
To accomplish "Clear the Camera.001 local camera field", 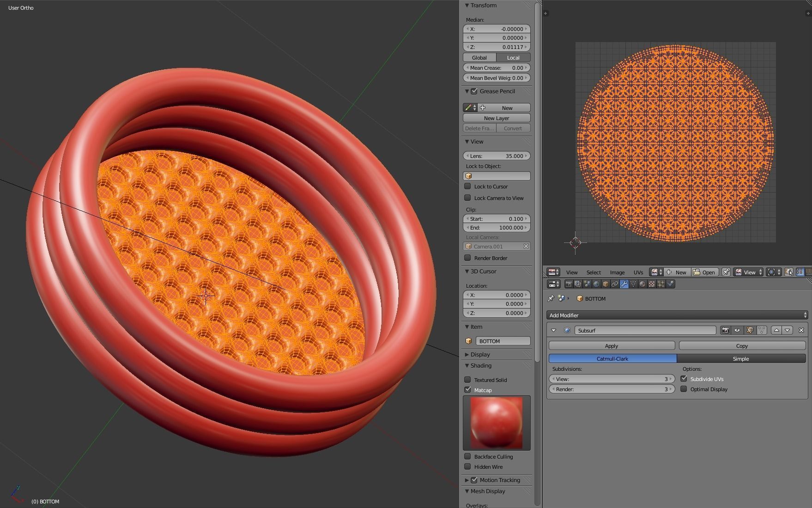I will 526,246.
